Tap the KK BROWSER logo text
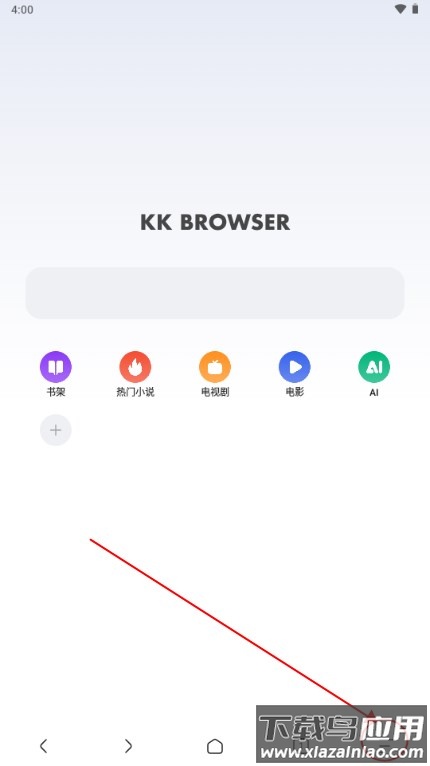Screen dimensions: 430x766 click(x=215, y=223)
